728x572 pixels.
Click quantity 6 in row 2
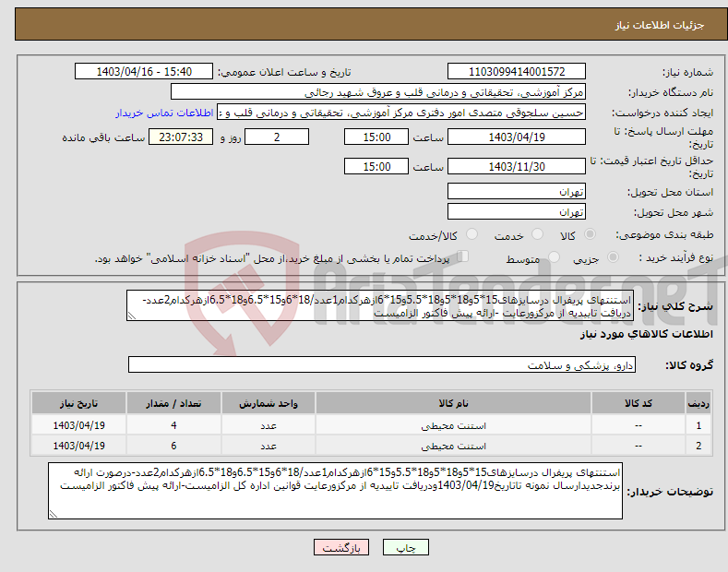point(173,446)
